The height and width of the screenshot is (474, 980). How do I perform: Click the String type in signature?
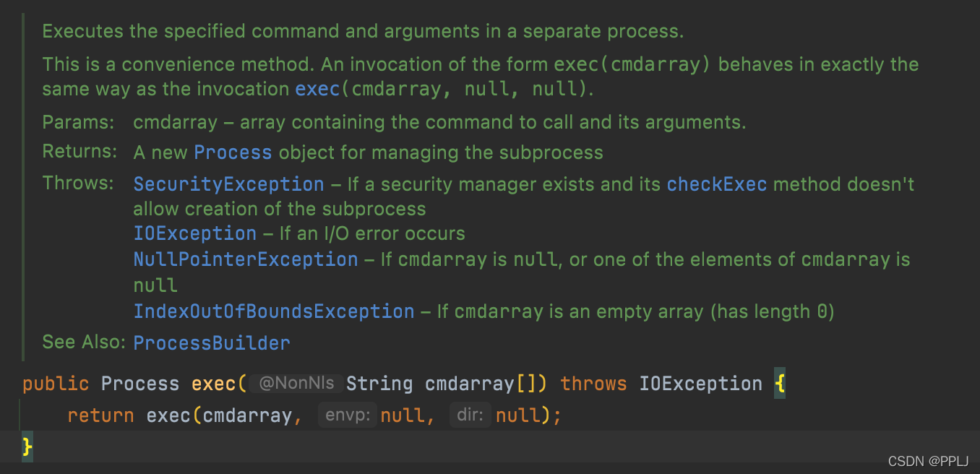point(379,384)
